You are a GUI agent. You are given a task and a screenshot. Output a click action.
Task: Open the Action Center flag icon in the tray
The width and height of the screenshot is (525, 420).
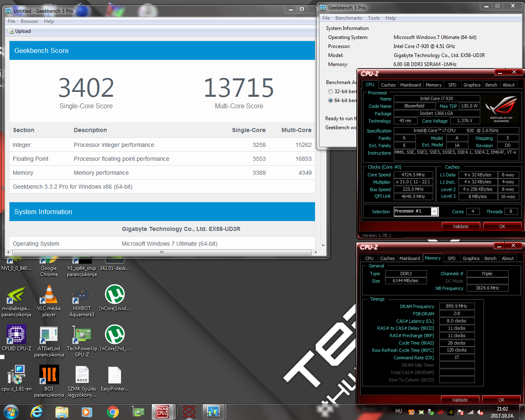point(461,412)
